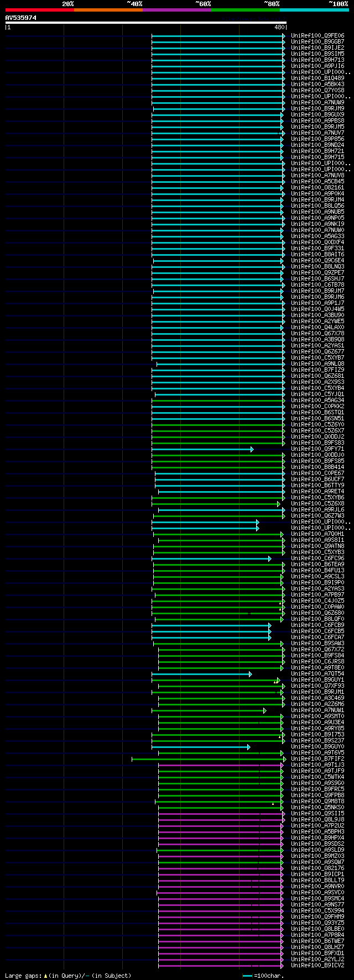The width and height of the screenshot is (354, 980).
Task: Select the UniRef100_Q0J4W5 label
Action: coord(317,309)
